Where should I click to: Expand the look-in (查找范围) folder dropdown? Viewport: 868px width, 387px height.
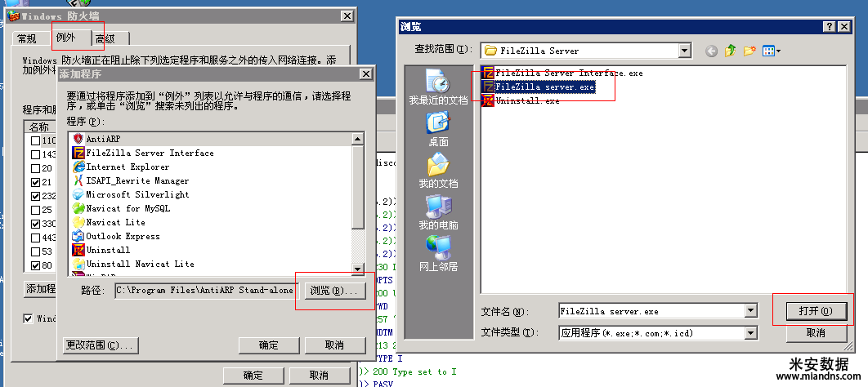click(x=685, y=51)
